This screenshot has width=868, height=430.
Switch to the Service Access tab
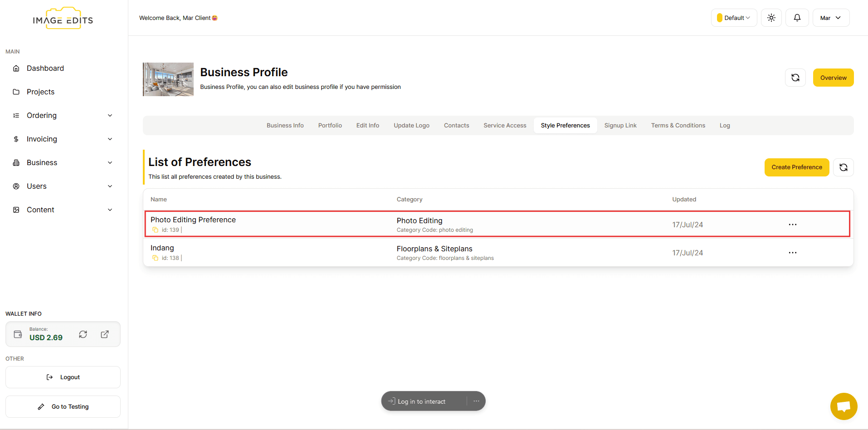click(x=505, y=126)
